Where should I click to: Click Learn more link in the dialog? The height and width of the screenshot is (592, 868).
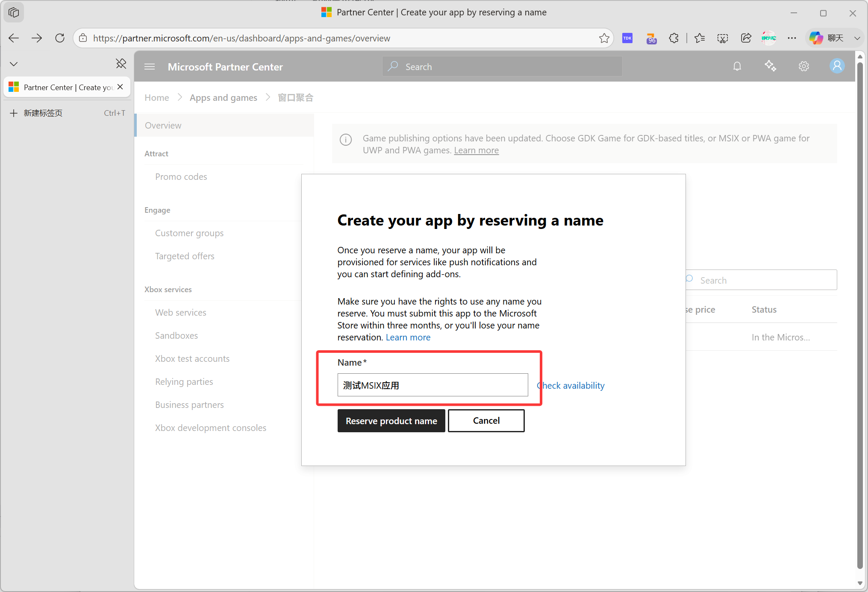pos(408,337)
